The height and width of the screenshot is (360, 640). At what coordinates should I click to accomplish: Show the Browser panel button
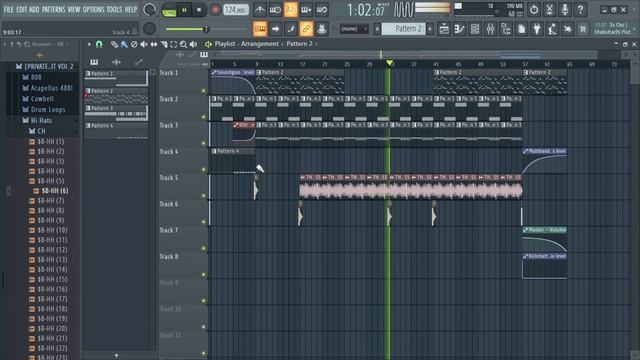pos(506,29)
